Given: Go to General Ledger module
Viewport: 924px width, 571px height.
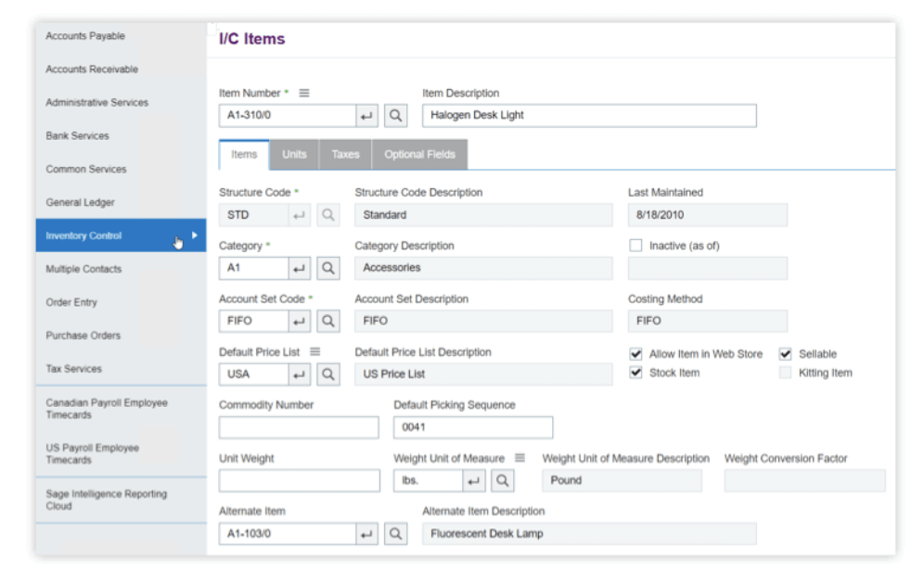Looking at the screenshot, I should (81, 202).
